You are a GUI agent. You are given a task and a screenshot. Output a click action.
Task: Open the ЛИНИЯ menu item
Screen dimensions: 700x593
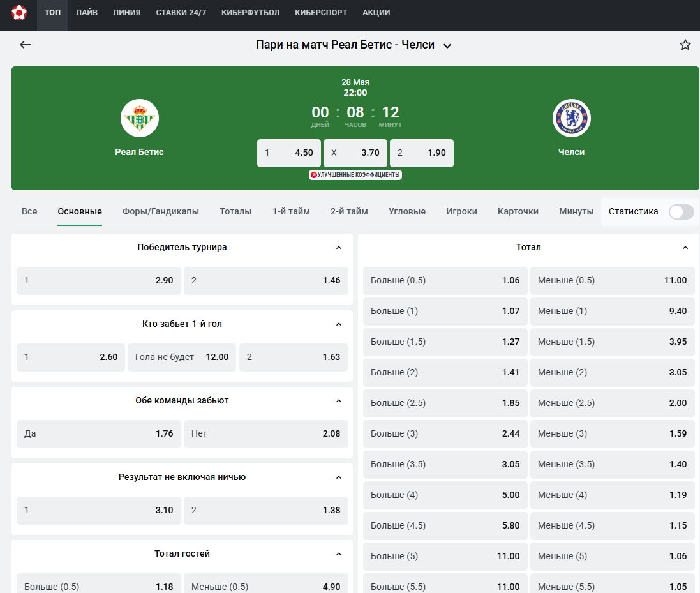127,13
